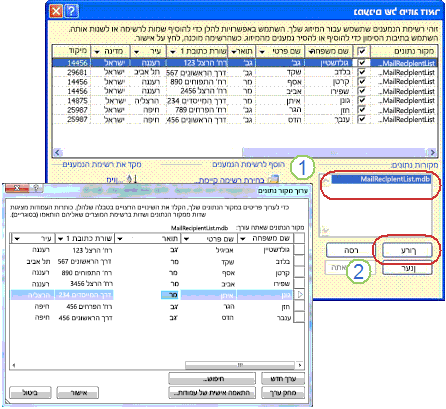Click right scroll arrow in recipients list
This screenshot has height=409, width=446.
[432, 152]
